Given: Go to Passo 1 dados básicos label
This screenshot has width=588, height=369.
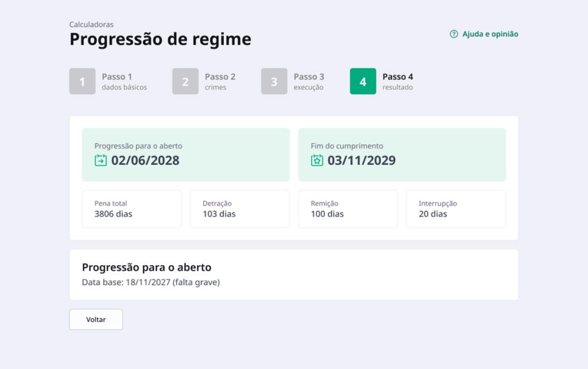Looking at the screenshot, I should tap(124, 81).
